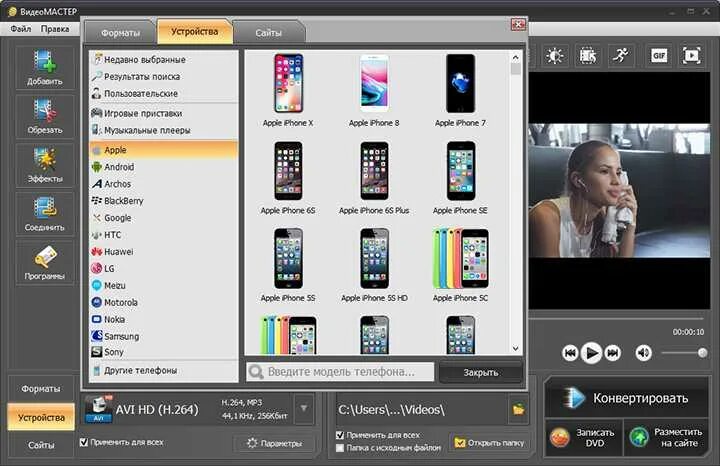Viewport: 720px width, 466px height.
Task: Choose Apple iPhone SE preset
Action: click(460, 178)
